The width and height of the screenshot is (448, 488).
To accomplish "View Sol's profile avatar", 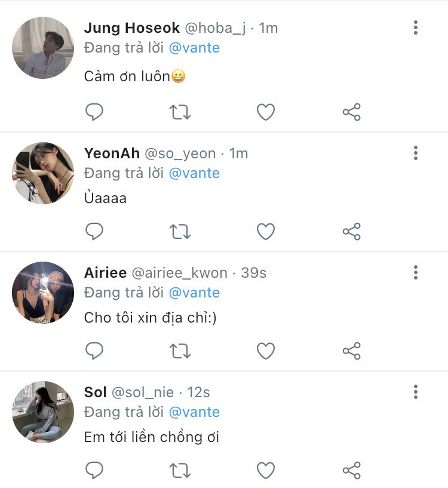I will [43, 412].
